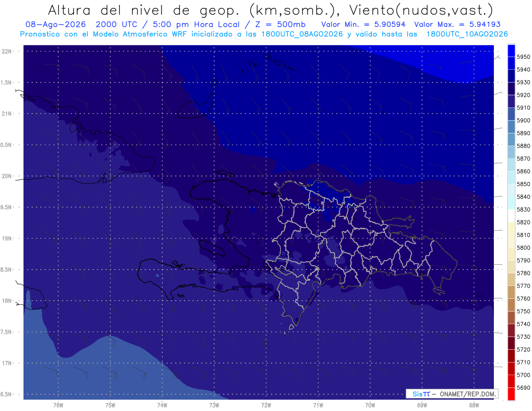Click the '5810' colorbar label

point(524,235)
